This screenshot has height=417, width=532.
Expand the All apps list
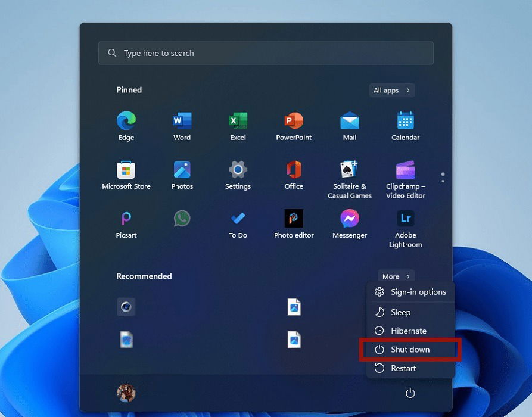tap(391, 90)
